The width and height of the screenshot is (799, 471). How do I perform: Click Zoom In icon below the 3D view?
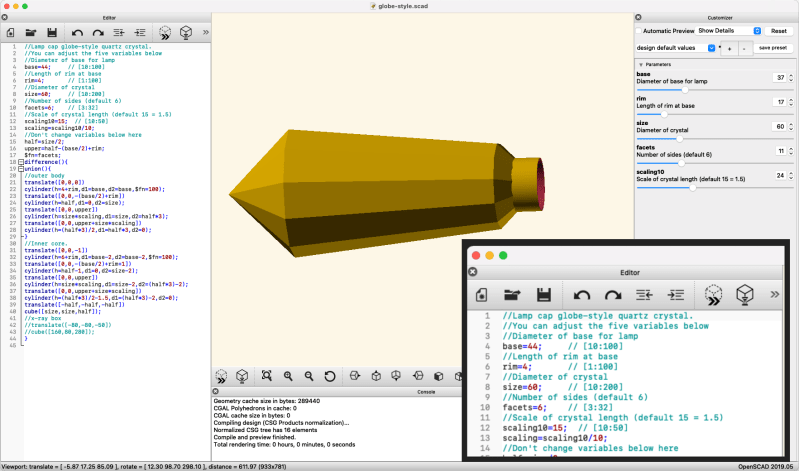coord(288,376)
